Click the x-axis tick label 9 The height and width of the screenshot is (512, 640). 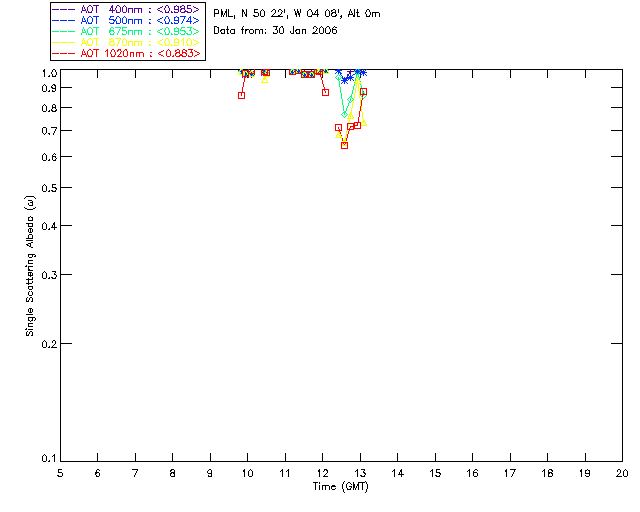point(210,473)
